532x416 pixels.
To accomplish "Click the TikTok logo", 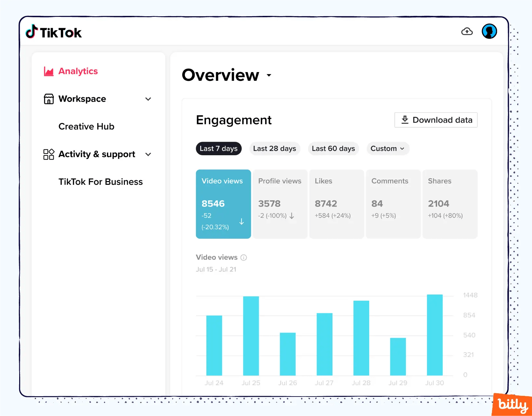I will pos(53,32).
